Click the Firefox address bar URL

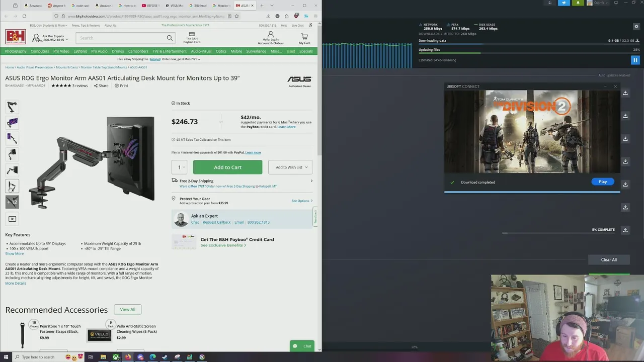tap(146, 16)
